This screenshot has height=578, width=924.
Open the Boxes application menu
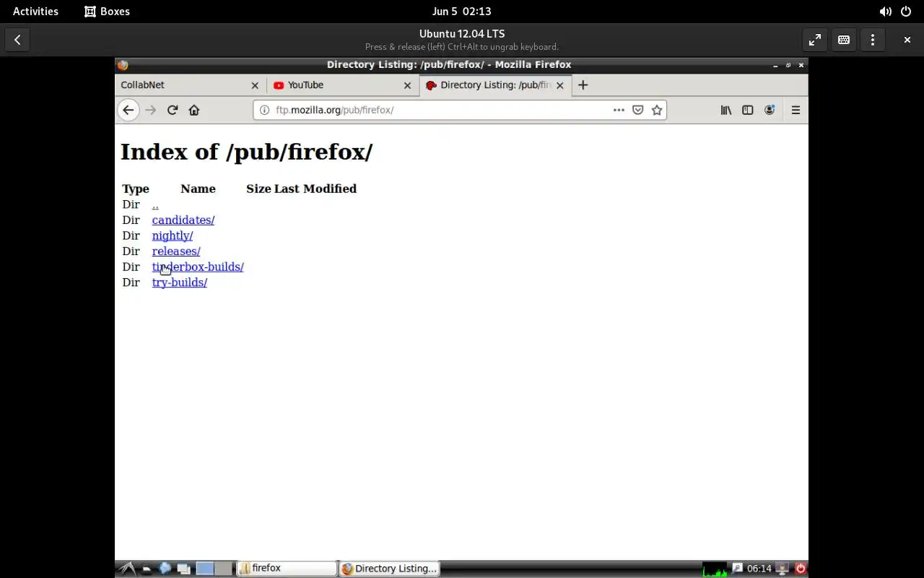point(107,11)
